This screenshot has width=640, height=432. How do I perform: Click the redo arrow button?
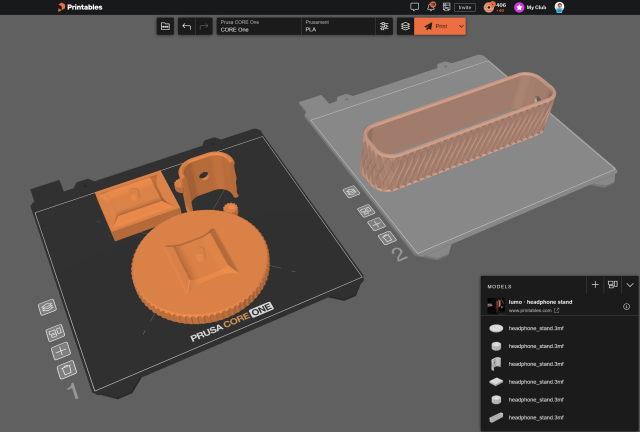(x=204, y=26)
